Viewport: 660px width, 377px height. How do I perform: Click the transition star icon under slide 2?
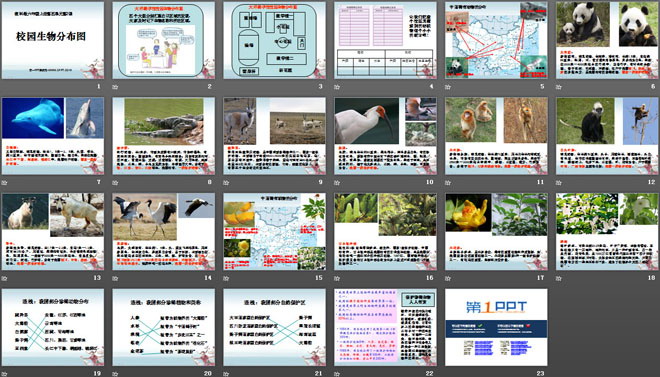[x=115, y=87]
